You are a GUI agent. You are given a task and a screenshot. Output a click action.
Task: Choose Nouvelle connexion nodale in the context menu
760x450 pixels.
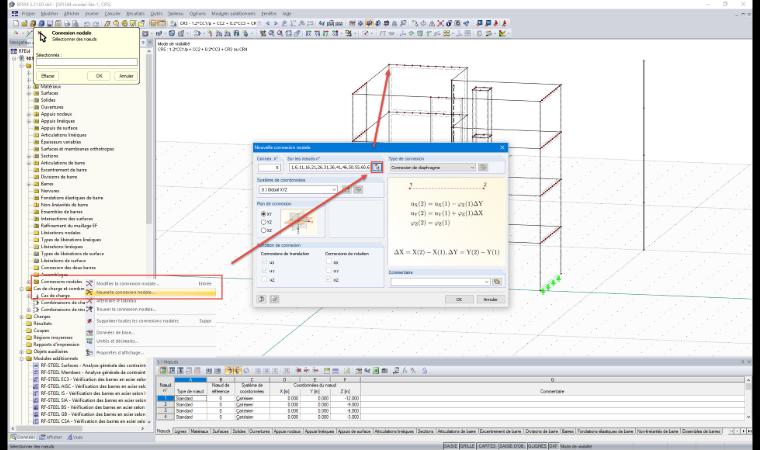pos(150,292)
